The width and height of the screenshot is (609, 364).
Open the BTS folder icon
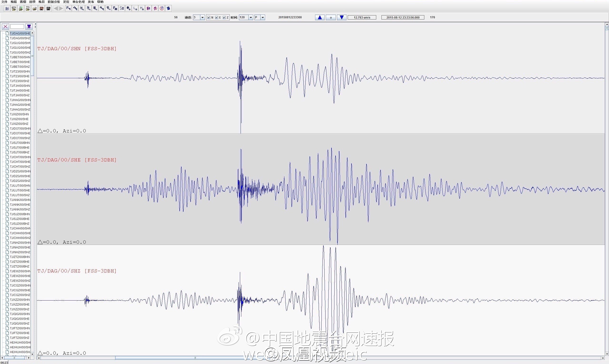pyautogui.click(x=14, y=8)
